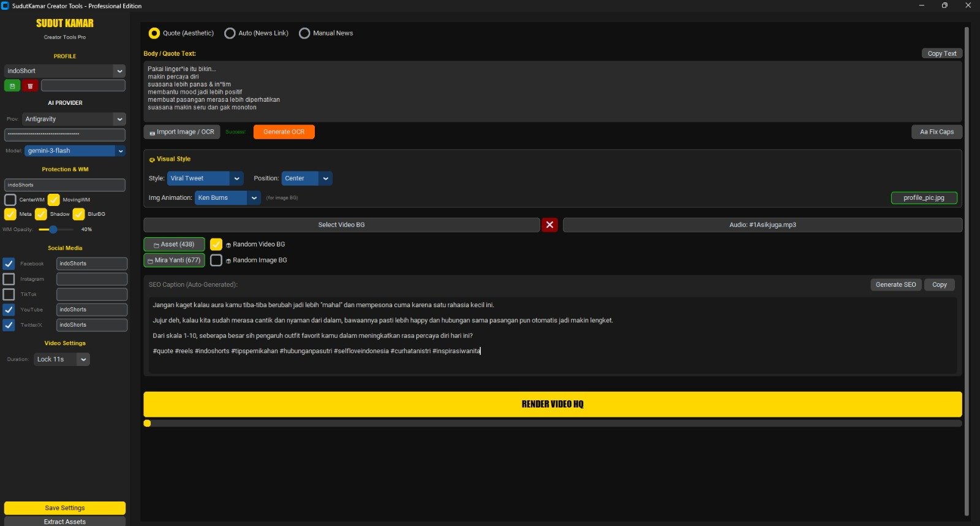The image size is (980, 526).
Task: Open the Asset (438) folder
Action: point(174,244)
